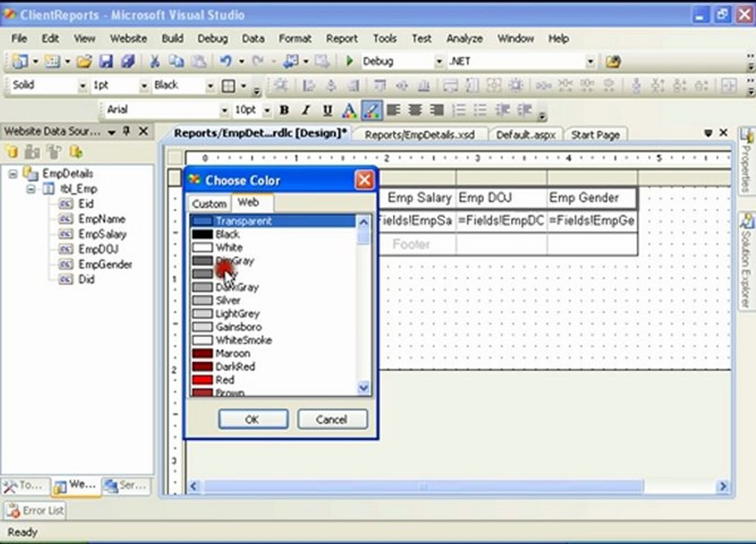756x544 pixels.
Task: Select the Emp Gender header cell
Action: pyautogui.click(x=592, y=197)
